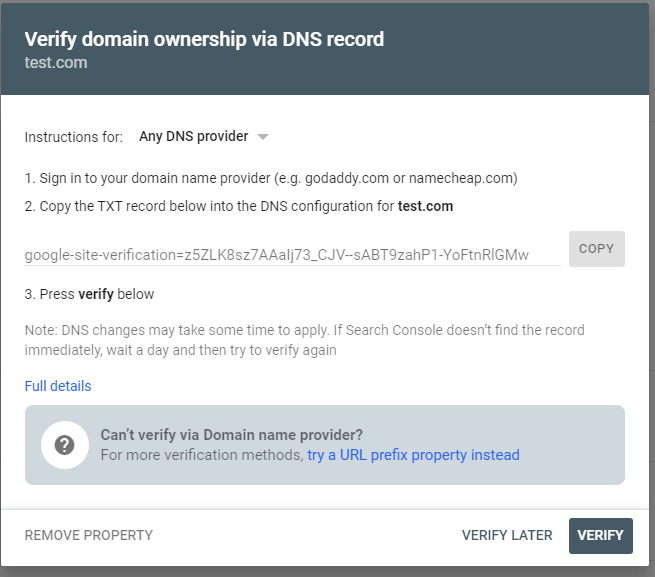The height and width of the screenshot is (577, 655).
Task: Click the dark VERIFY button
Action: (x=600, y=535)
